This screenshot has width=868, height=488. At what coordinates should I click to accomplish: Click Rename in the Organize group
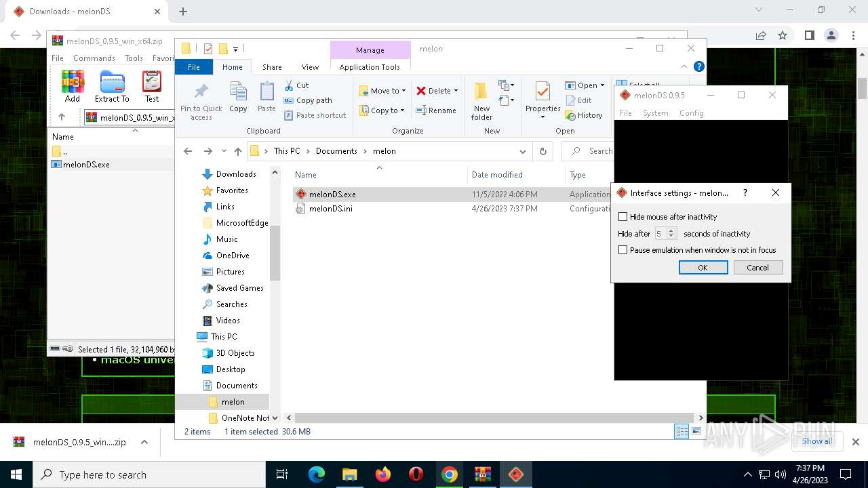(436, 110)
